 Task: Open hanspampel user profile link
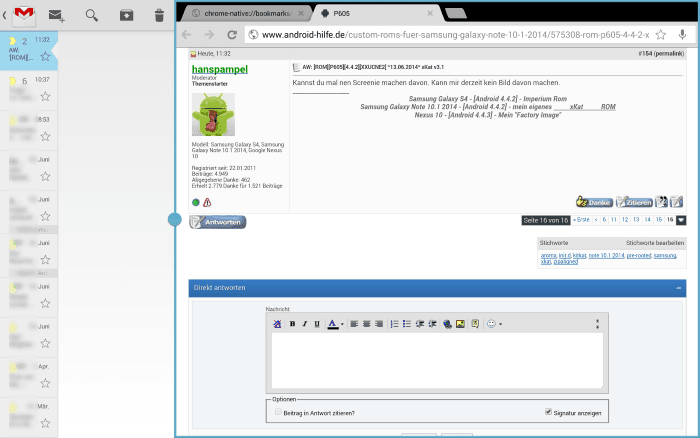[220, 69]
